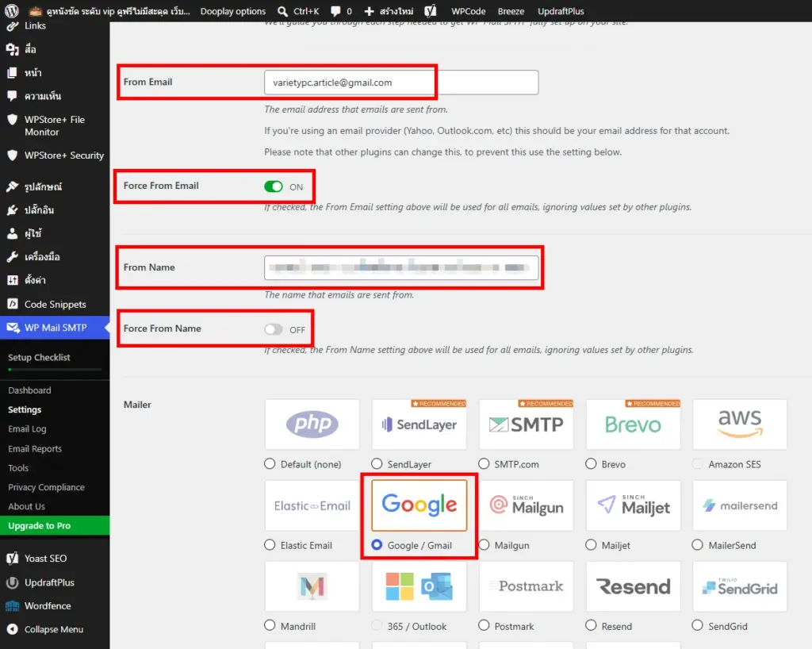
Task: Click the Mailgun logo card
Action: [x=527, y=505]
